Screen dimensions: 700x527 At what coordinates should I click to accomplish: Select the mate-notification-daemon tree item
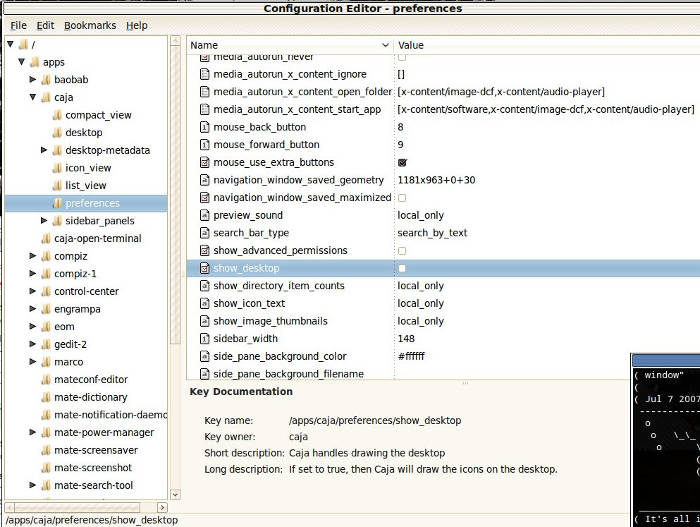[110, 415]
